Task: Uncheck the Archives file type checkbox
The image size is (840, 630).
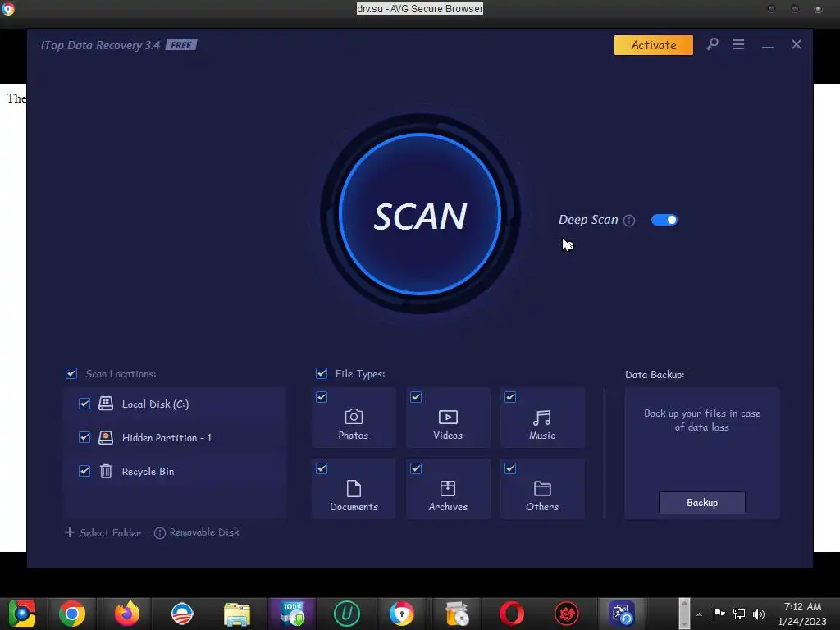Action: (416, 468)
